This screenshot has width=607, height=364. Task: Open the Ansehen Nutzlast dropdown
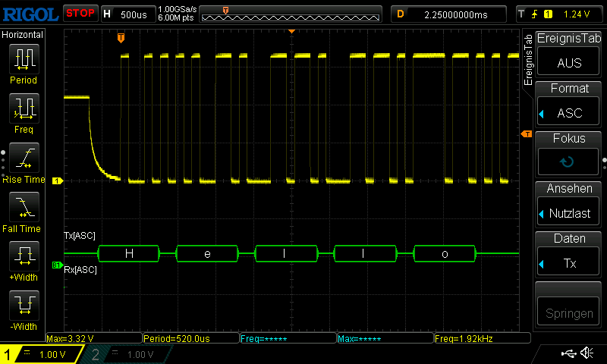click(x=568, y=213)
